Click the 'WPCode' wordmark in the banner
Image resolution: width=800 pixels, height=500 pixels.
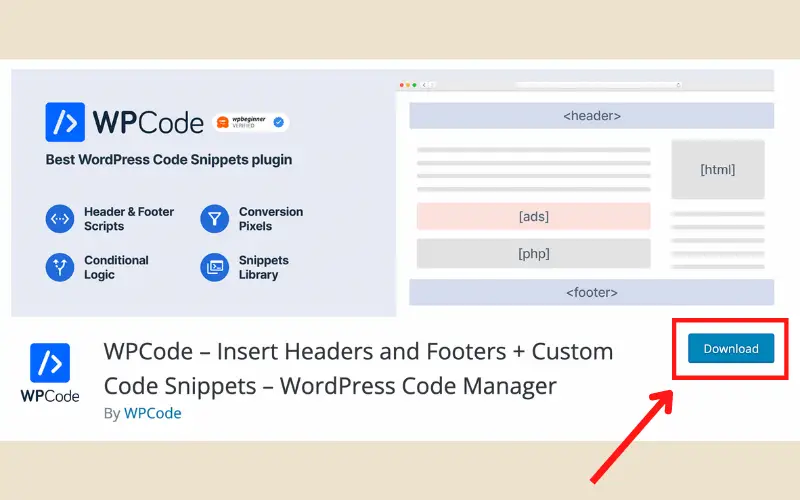point(148,122)
